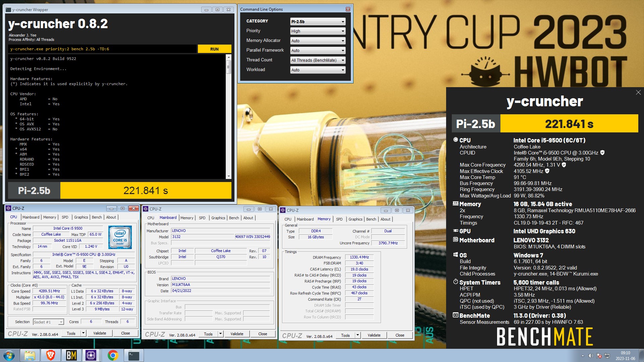
Task: Click Validate in Mainboard CPU-Z window
Action: pyautogui.click(x=237, y=334)
